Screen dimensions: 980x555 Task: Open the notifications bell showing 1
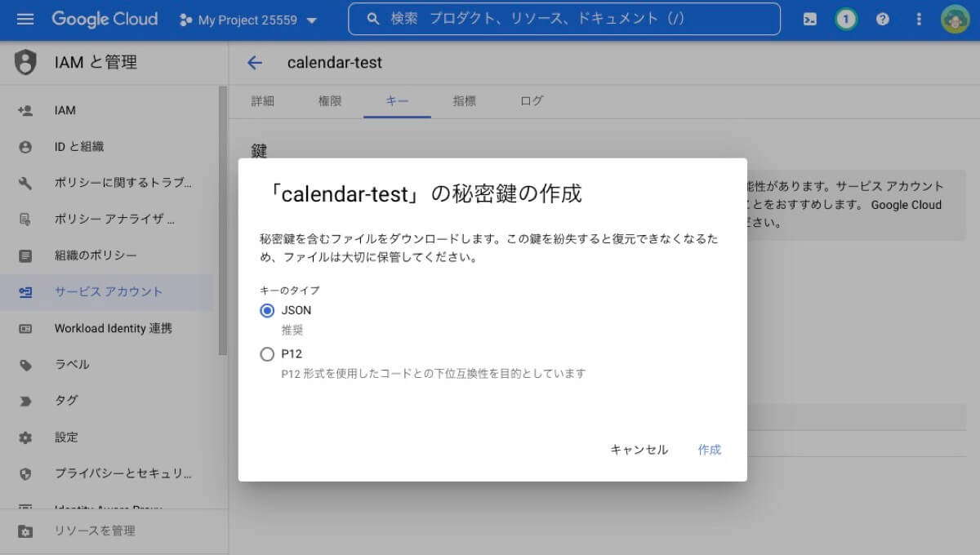[x=845, y=19]
